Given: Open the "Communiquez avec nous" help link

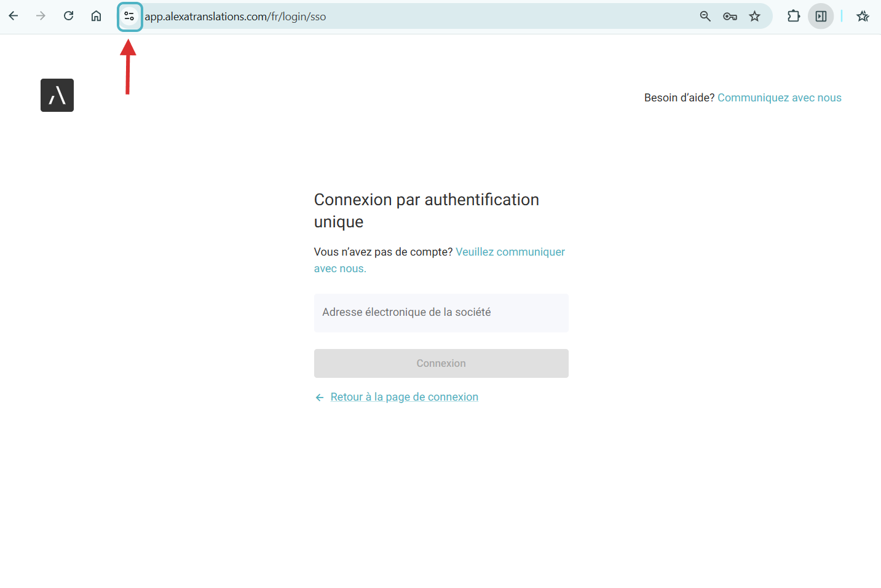Looking at the screenshot, I should (779, 98).
